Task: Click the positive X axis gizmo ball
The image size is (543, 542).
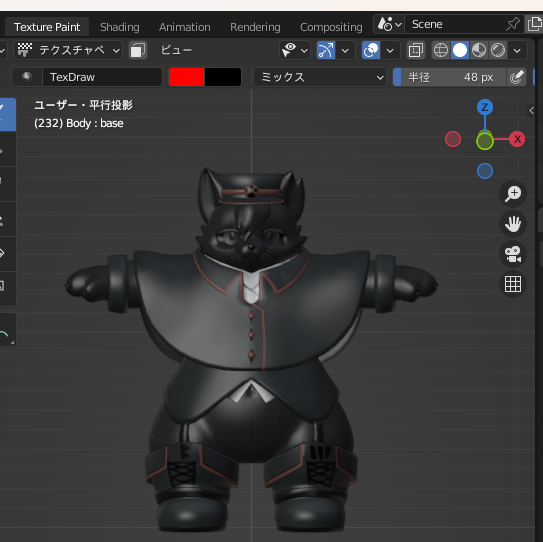Action: [517, 139]
